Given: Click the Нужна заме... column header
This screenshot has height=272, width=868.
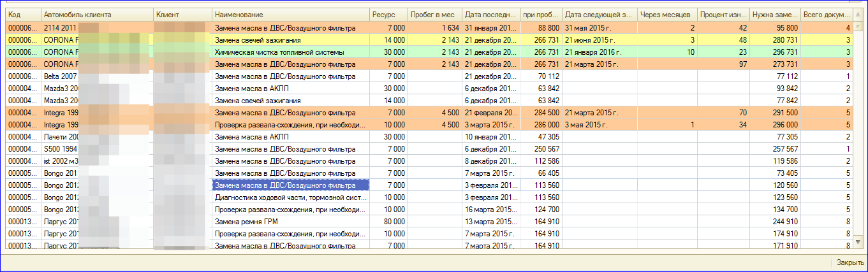Looking at the screenshot, I should pyautogui.click(x=775, y=14).
